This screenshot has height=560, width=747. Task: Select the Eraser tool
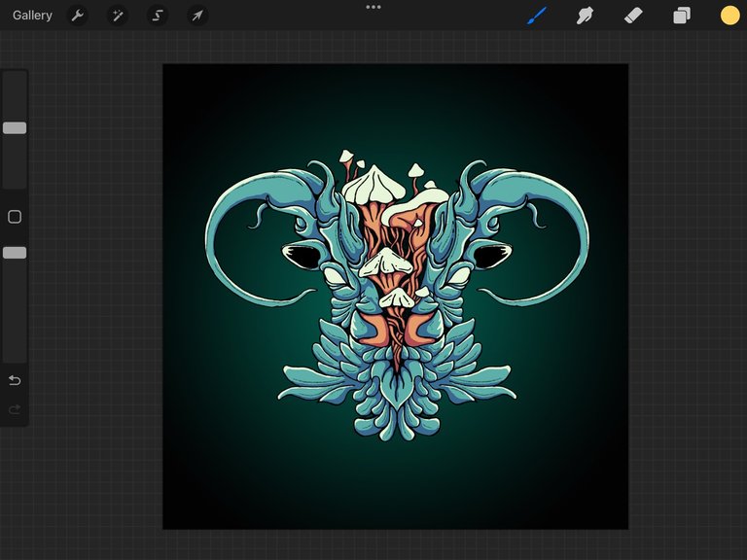click(x=633, y=16)
